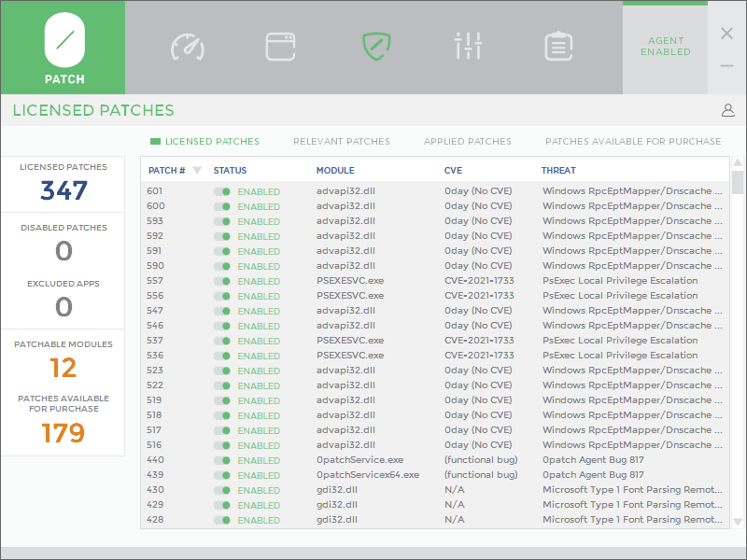Click the patches for purchase count 179
747x560 pixels.
pos(63,433)
